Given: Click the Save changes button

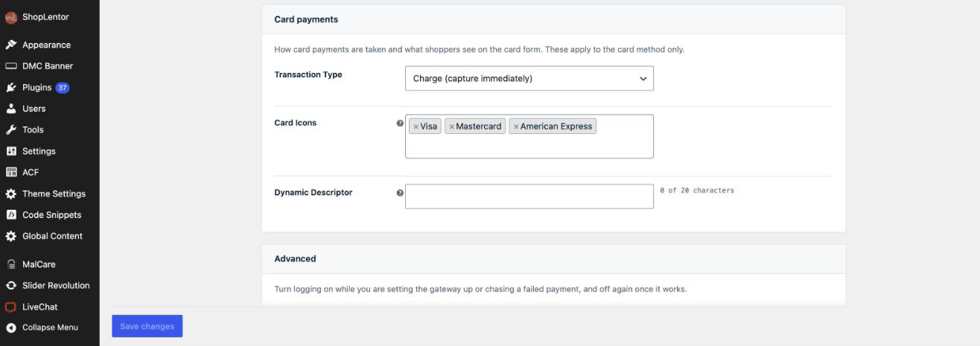Looking at the screenshot, I should [x=147, y=326].
